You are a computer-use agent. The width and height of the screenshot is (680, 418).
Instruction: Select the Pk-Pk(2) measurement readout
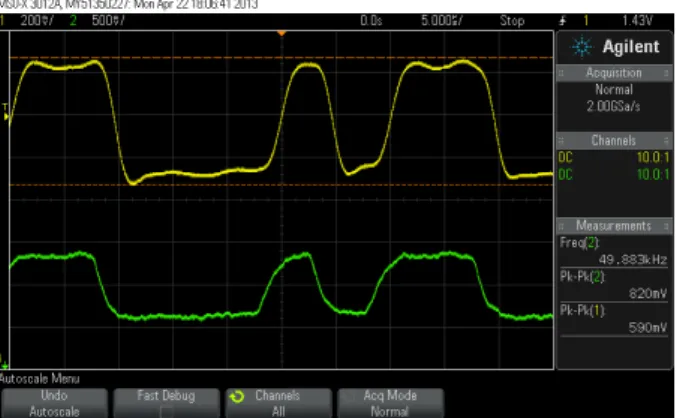point(614,285)
